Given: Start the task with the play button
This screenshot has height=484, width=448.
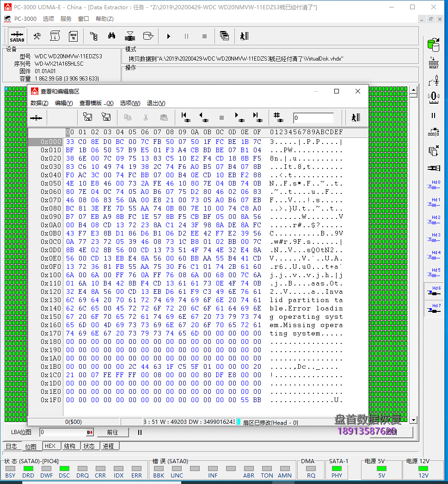Looking at the screenshot, I should coord(168,37).
